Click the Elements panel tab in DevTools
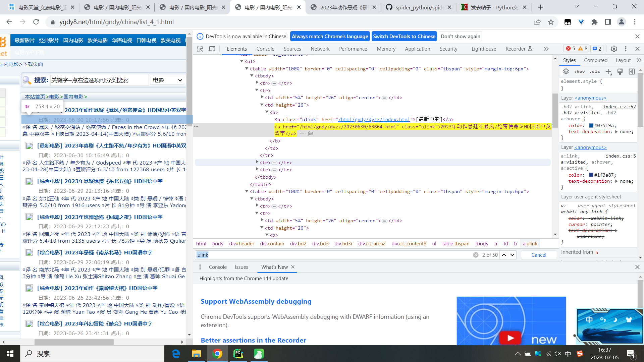The height and width of the screenshot is (362, 644). [236, 49]
